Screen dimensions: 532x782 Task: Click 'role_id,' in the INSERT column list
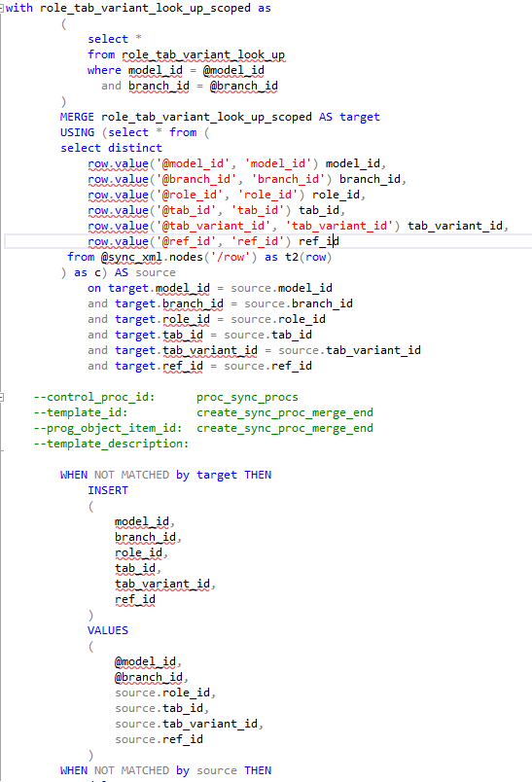141,552
